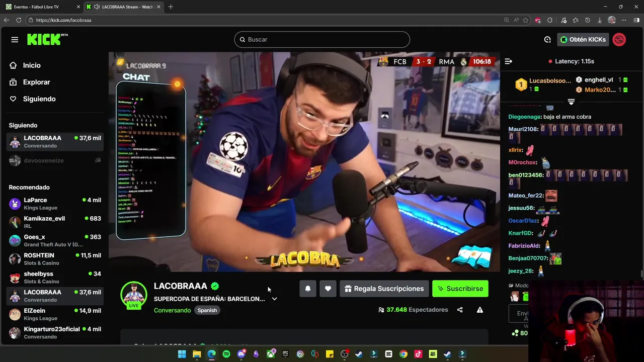This screenshot has width=644, height=362.
Task: Switch to LACOBRAAA Stream browser tab
Action: (123, 7)
